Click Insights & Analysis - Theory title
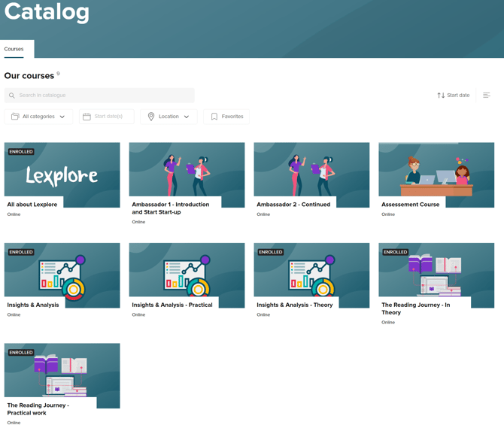The height and width of the screenshot is (428, 504). pyautogui.click(x=294, y=305)
